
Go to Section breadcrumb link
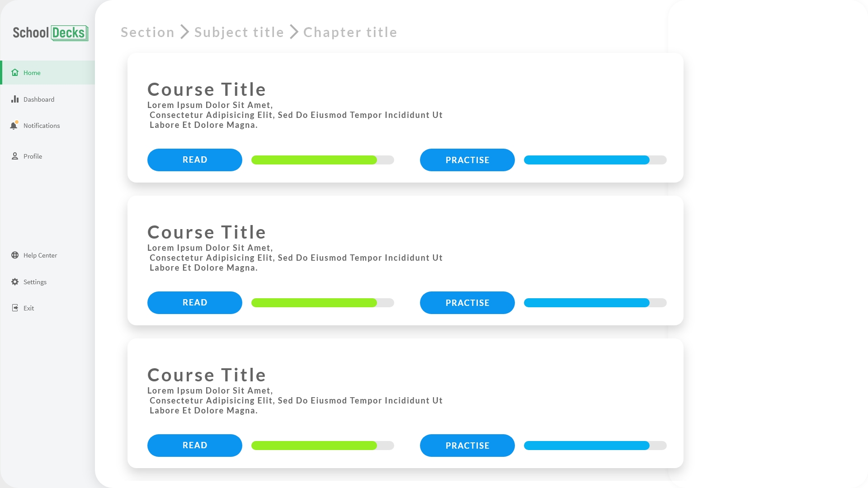(x=147, y=33)
